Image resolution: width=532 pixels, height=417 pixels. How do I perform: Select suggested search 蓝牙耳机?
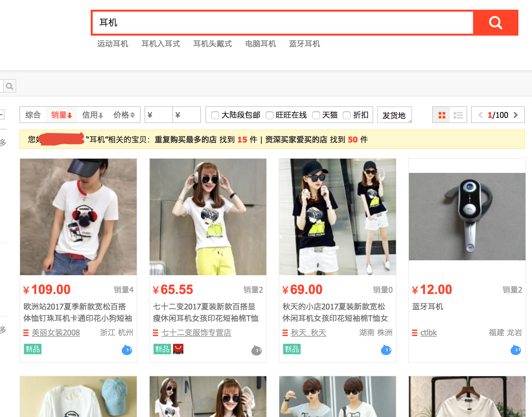pyautogui.click(x=305, y=44)
